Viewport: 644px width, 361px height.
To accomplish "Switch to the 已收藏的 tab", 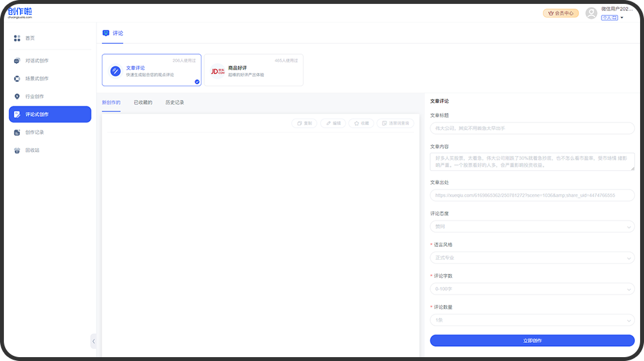I will coord(143,102).
